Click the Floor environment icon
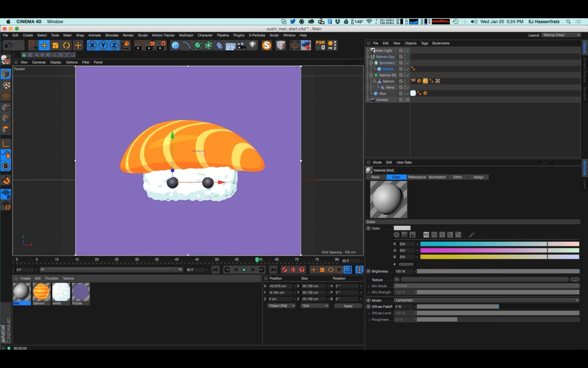This screenshot has width=588, height=368. pos(230,46)
